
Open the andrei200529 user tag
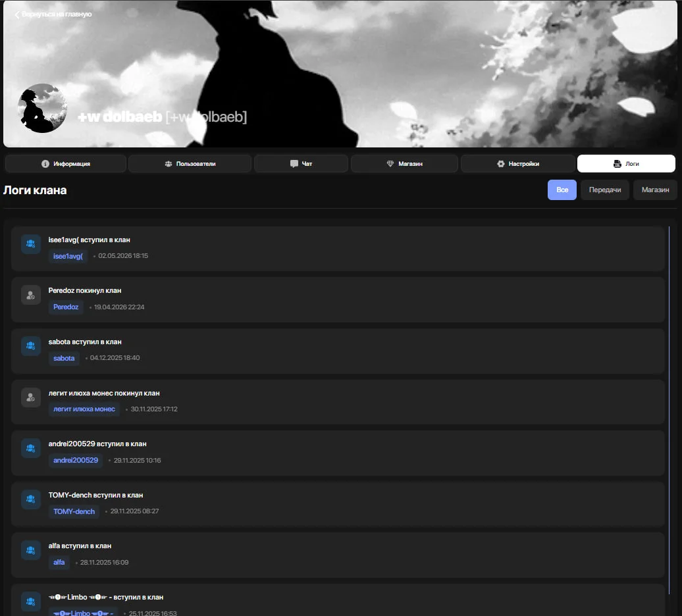[x=76, y=461]
